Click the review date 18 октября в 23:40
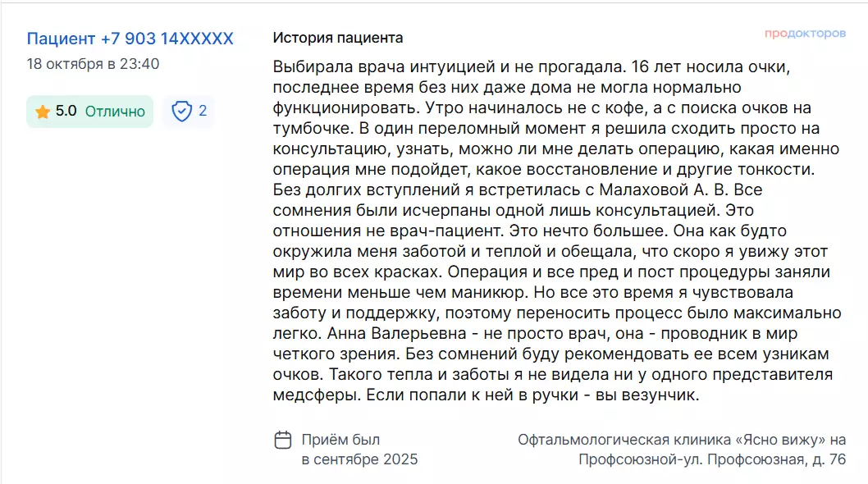 pos(93,63)
